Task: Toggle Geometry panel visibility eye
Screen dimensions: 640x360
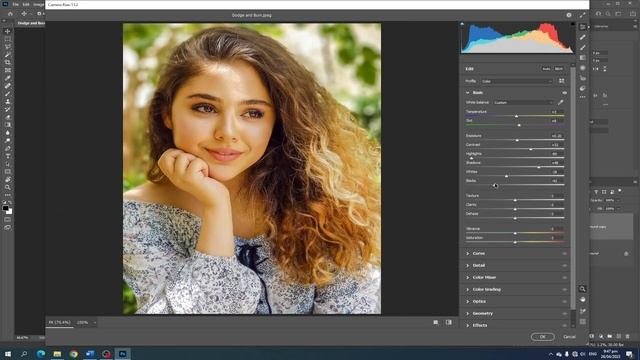Action: coord(564,314)
